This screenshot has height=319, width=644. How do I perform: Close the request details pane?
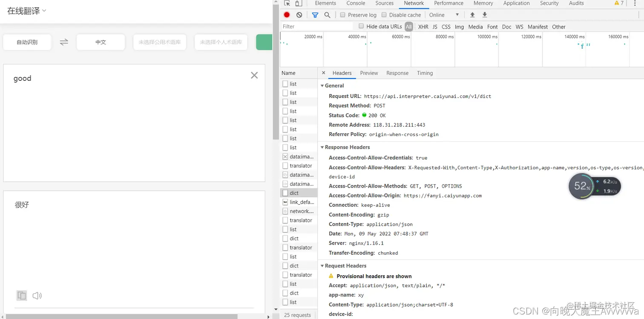point(324,73)
